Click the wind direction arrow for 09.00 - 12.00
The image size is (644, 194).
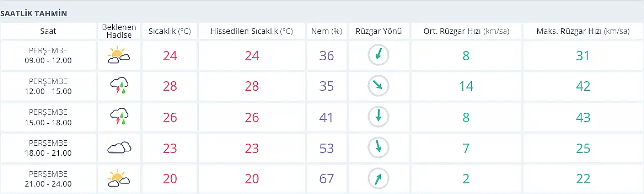[378, 55]
